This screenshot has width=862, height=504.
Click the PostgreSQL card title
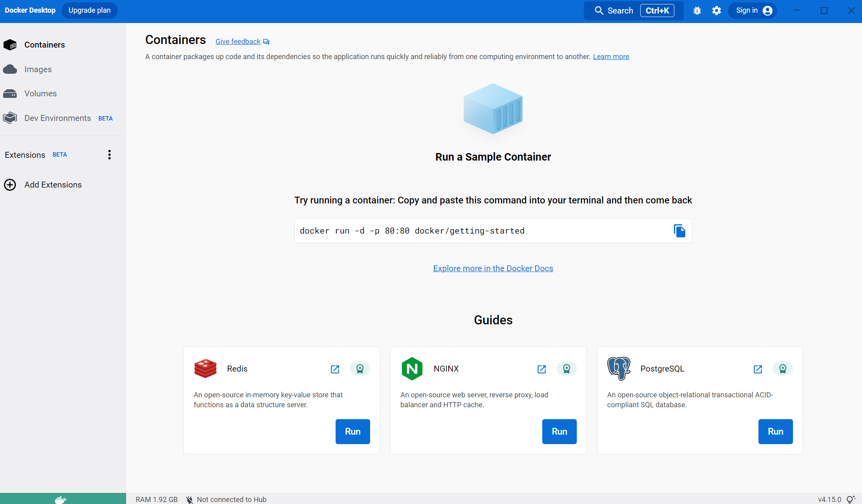[662, 369]
